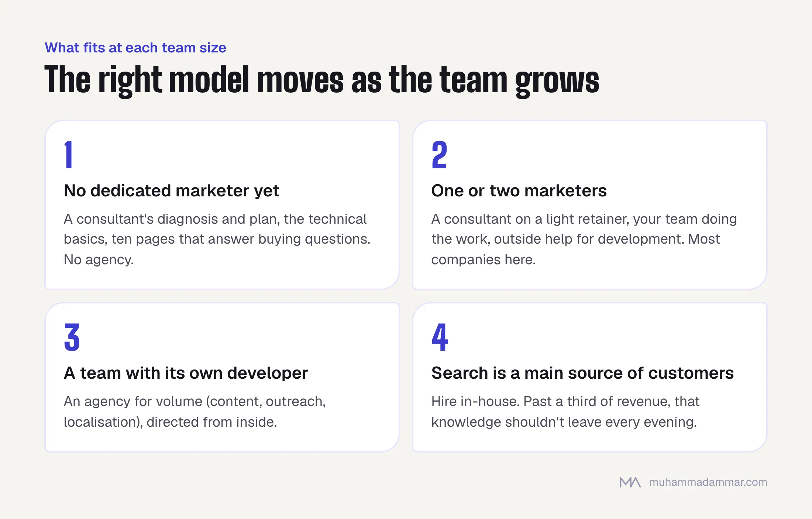Click the large number 3
The image size is (812, 519).
72,337
